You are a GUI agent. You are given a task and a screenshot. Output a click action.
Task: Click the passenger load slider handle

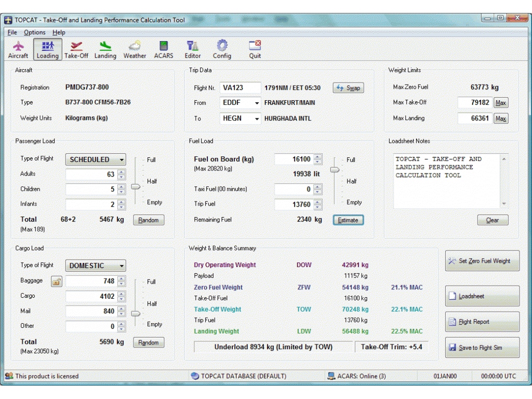click(136, 187)
